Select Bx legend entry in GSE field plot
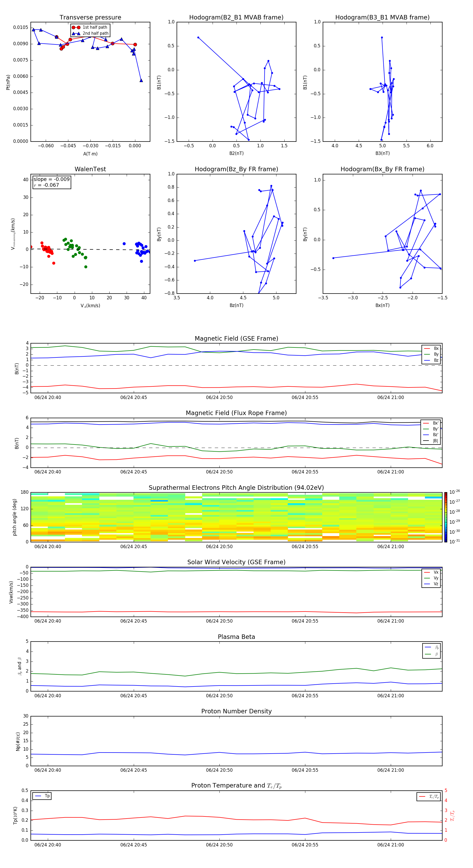This screenshot has width=473, height=868. pyautogui.click(x=431, y=349)
